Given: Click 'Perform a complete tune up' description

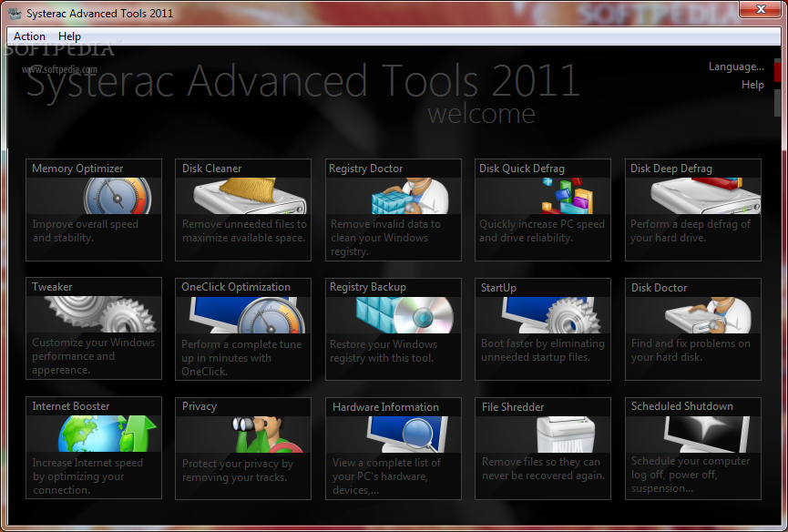Looking at the screenshot, I should [241, 358].
